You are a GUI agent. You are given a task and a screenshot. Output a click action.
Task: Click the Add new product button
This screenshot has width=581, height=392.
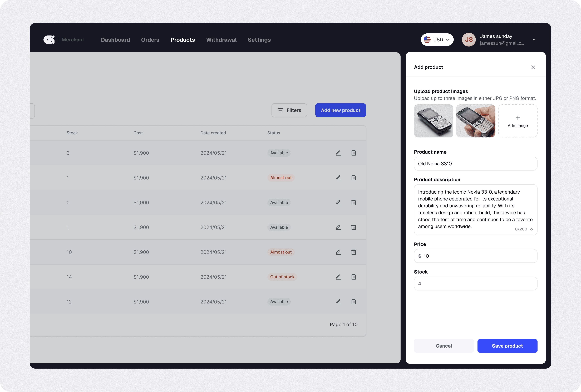pos(341,110)
